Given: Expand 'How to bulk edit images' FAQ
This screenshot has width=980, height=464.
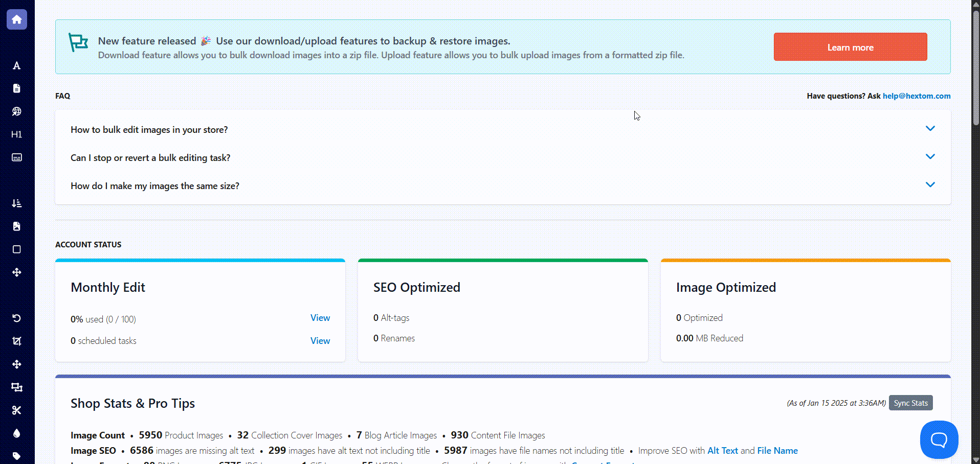Looking at the screenshot, I should 503,130.
